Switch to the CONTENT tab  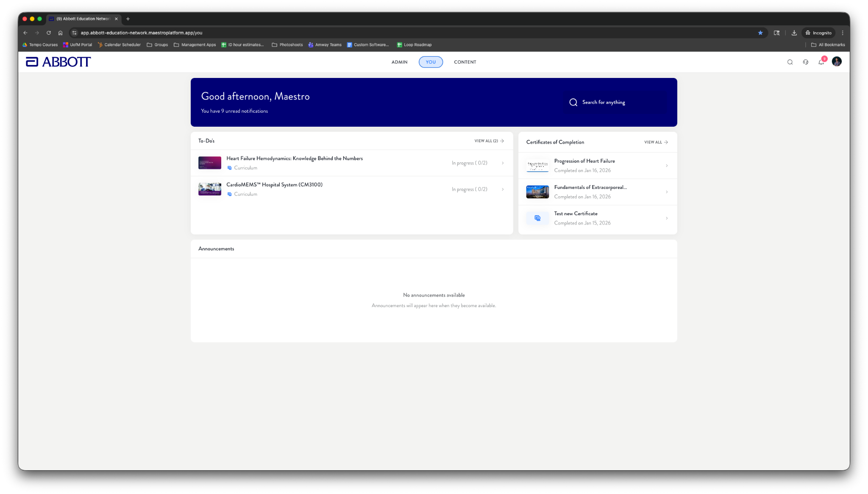tap(465, 62)
